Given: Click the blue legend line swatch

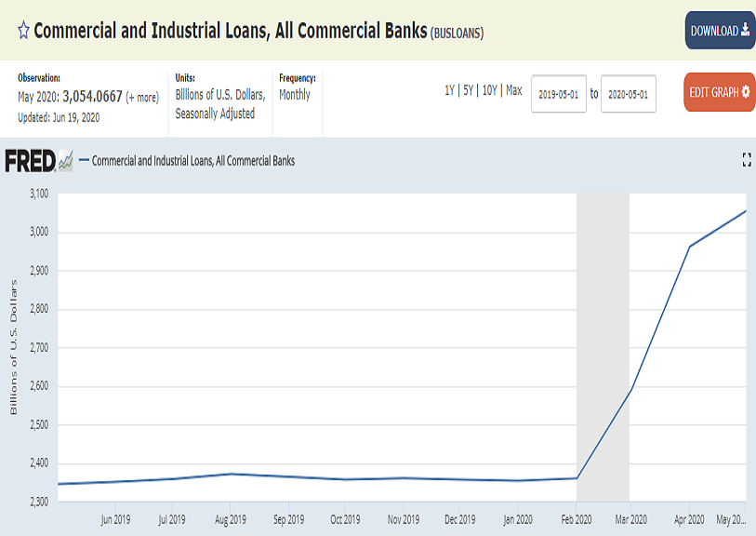Looking at the screenshot, I should [x=84, y=161].
